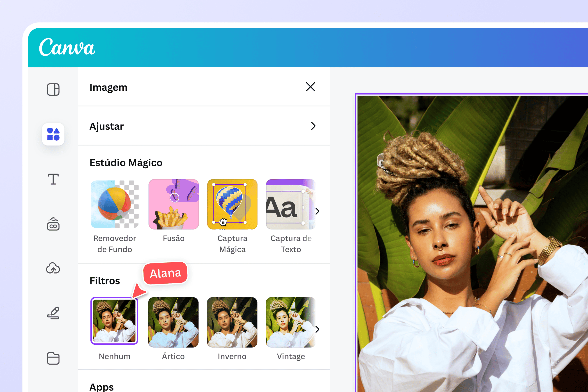Apply the Inverno filter
The height and width of the screenshot is (392, 588).
pos(232,322)
